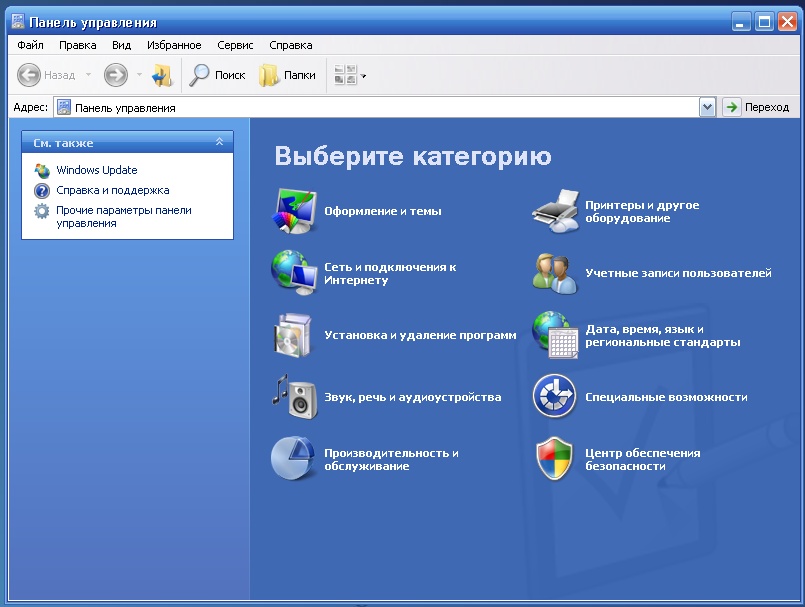The width and height of the screenshot is (805, 607).
Task: Click the Date, Time, Language calendar icon
Action: tap(555, 336)
